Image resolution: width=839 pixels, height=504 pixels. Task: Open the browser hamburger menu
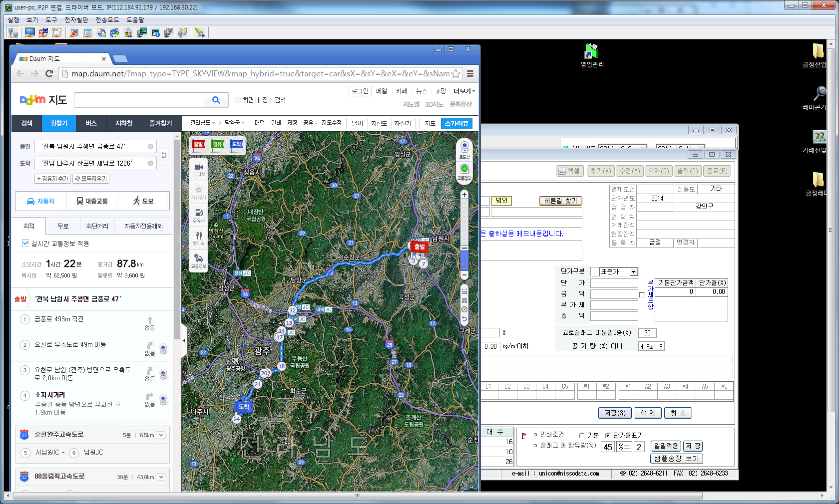[470, 74]
